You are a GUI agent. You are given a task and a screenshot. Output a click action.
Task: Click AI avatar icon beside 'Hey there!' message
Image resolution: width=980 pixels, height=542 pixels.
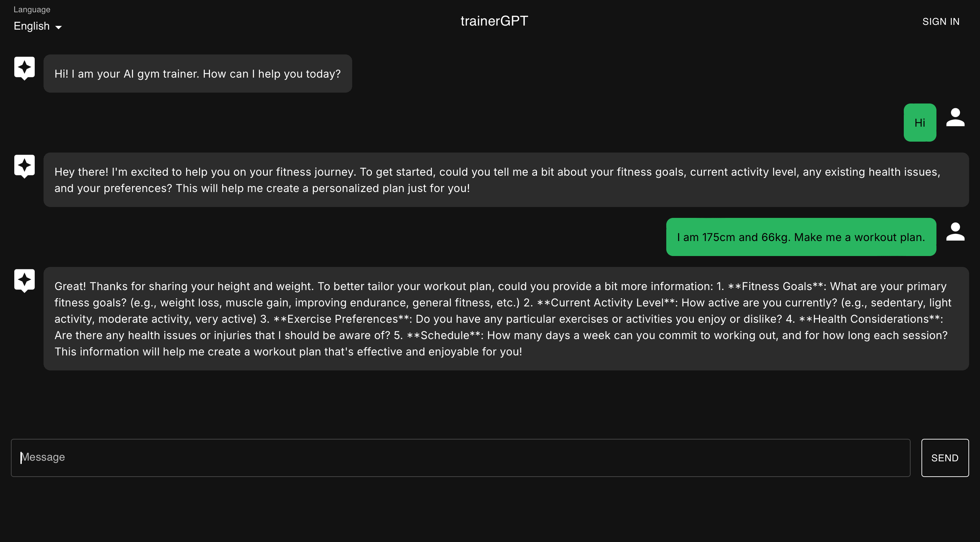click(24, 166)
